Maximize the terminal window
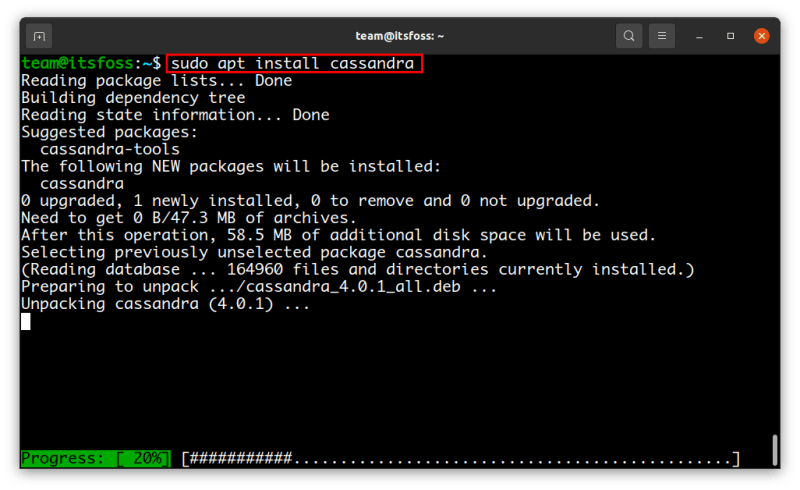Screen dimensions: 800x490 tap(730, 36)
